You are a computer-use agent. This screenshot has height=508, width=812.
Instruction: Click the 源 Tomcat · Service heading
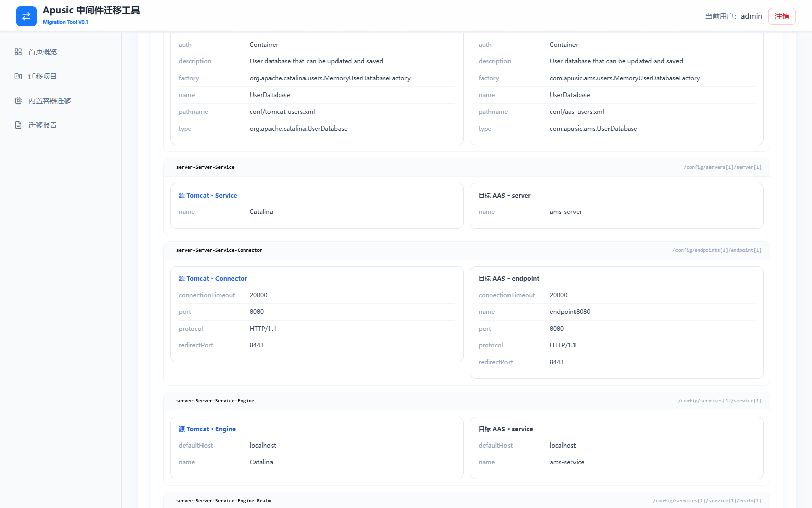pyautogui.click(x=208, y=196)
